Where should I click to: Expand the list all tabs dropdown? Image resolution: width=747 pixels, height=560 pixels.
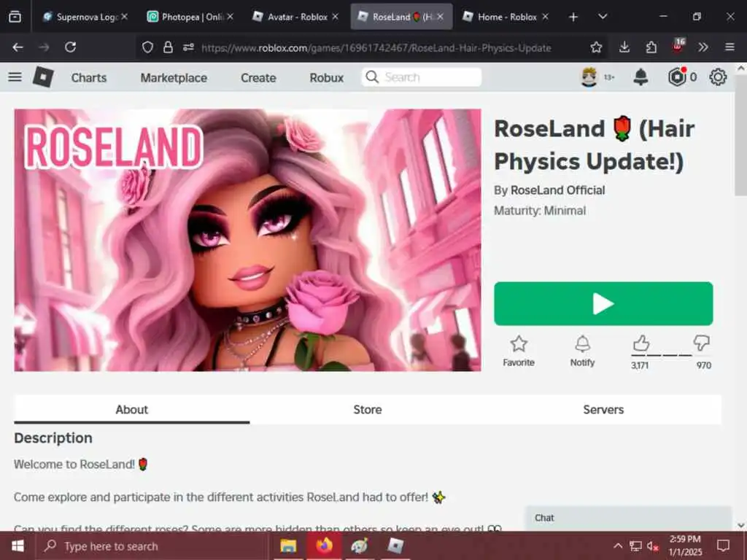point(603,17)
